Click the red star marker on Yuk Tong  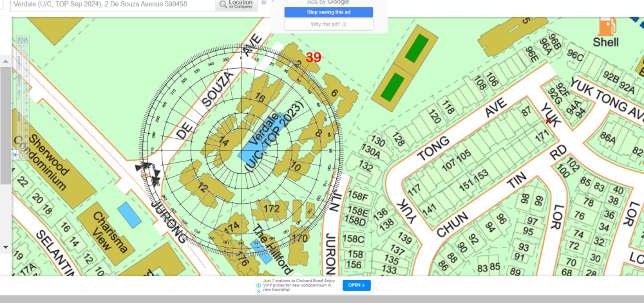coord(549,121)
